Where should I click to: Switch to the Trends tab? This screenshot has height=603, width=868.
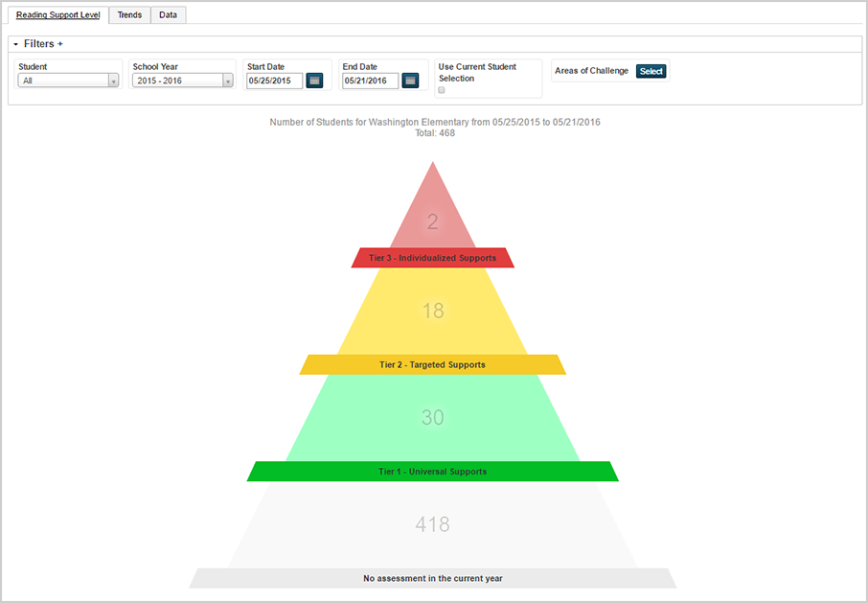(129, 15)
